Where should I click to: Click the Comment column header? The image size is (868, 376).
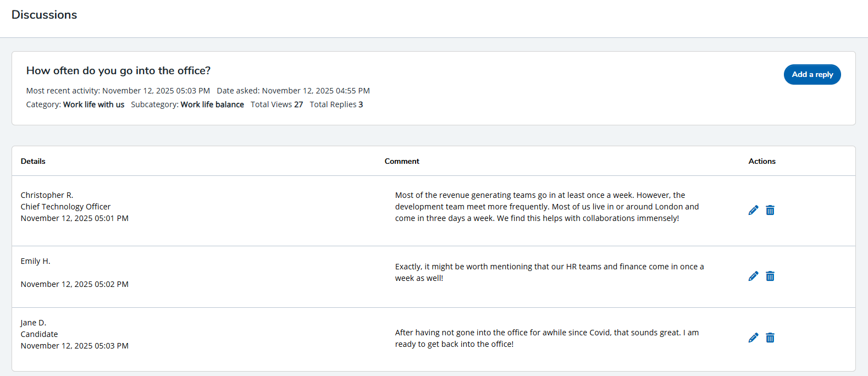point(402,161)
